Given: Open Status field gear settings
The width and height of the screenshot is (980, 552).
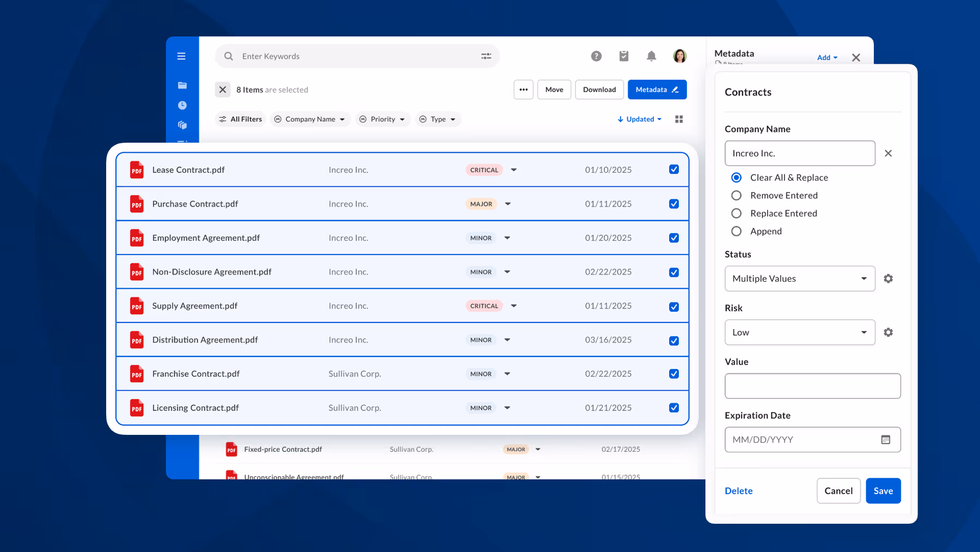Looking at the screenshot, I should click(x=888, y=278).
